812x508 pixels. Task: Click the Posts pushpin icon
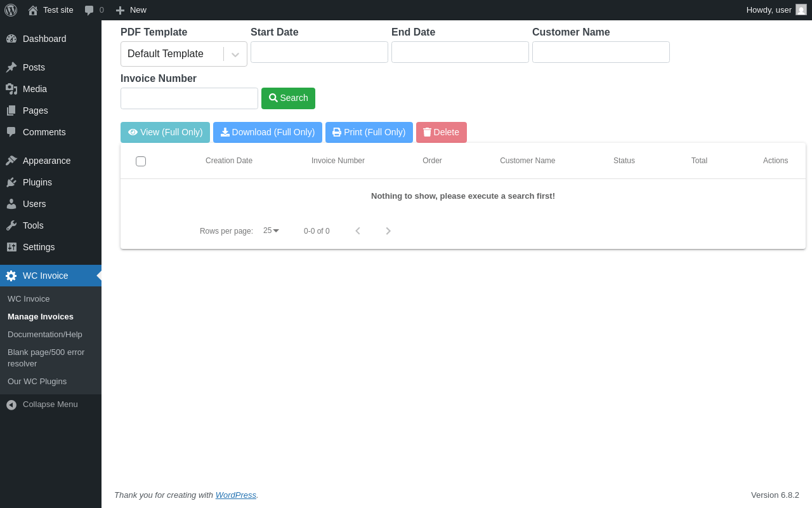pos(11,67)
